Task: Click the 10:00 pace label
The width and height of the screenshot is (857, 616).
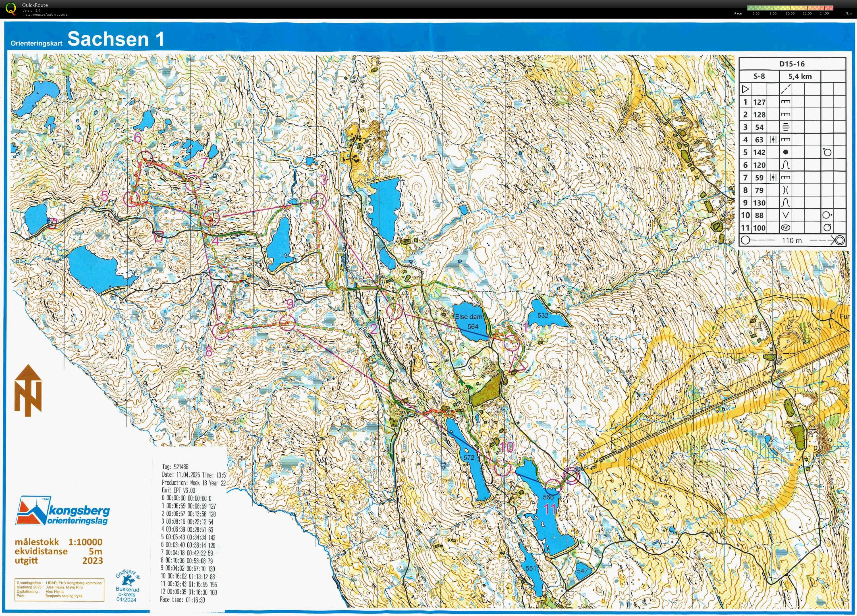Action: [x=790, y=13]
